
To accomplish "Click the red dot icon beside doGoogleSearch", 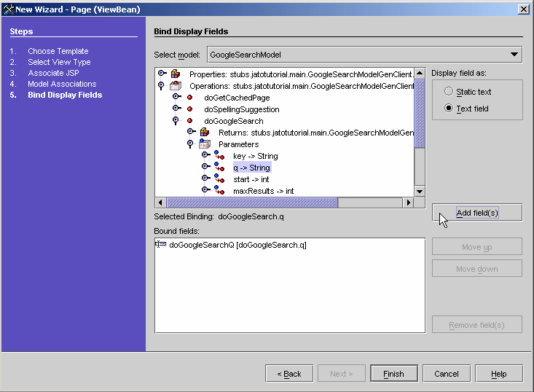I will [x=190, y=120].
